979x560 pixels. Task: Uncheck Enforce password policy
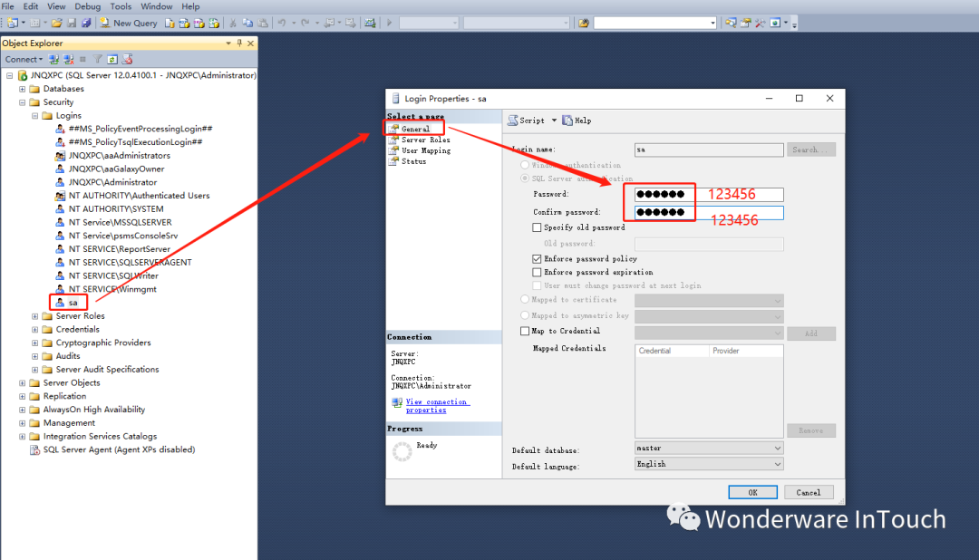pos(537,258)
